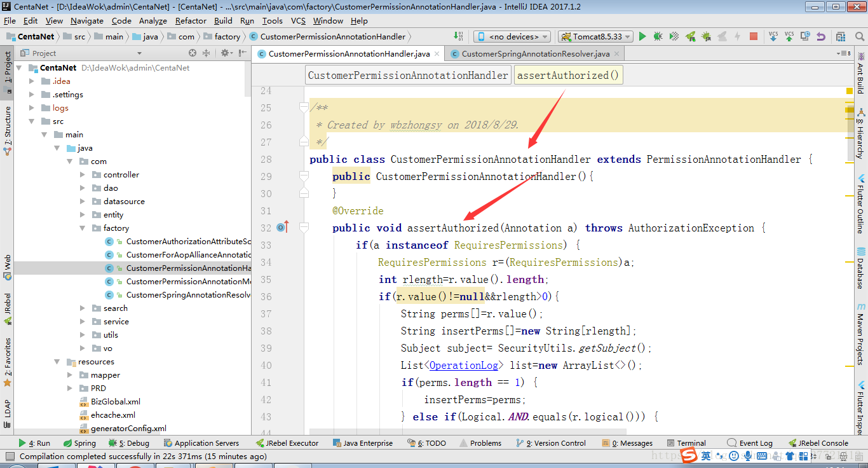Open the File menu
The image size is (868, 468).
pos(10,20)
